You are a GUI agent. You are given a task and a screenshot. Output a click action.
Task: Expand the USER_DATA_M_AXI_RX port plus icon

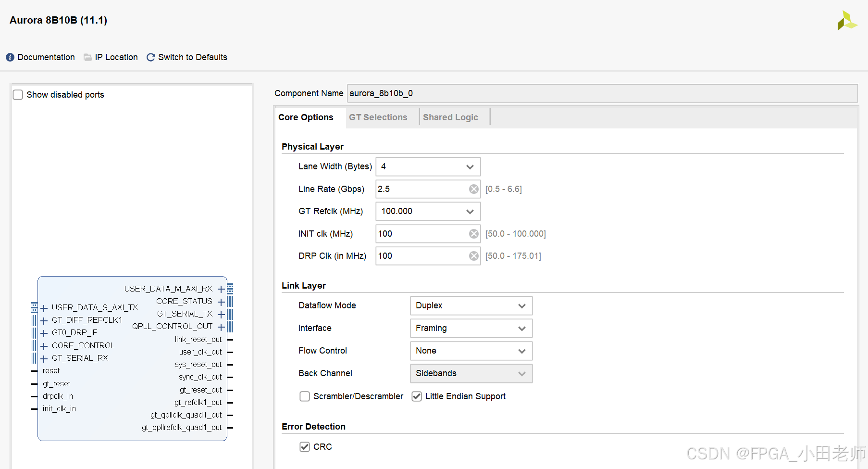(x=221, y=289)
